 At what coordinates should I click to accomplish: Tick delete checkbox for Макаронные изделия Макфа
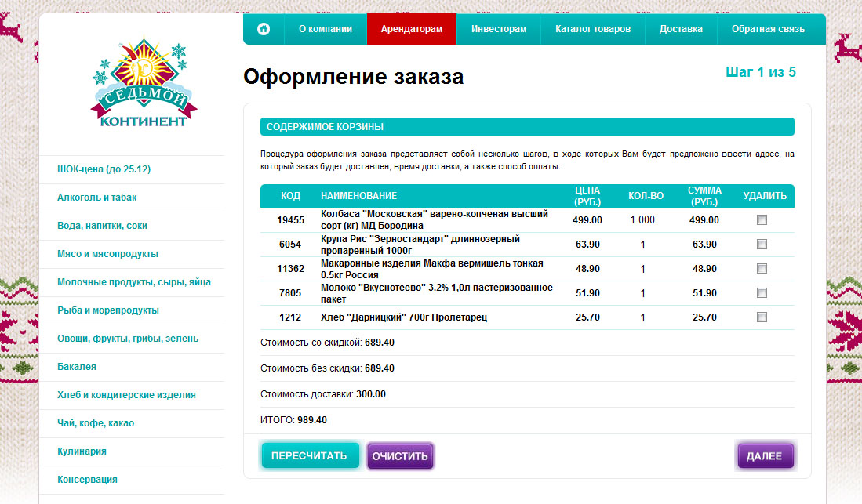tap(762, 268)
